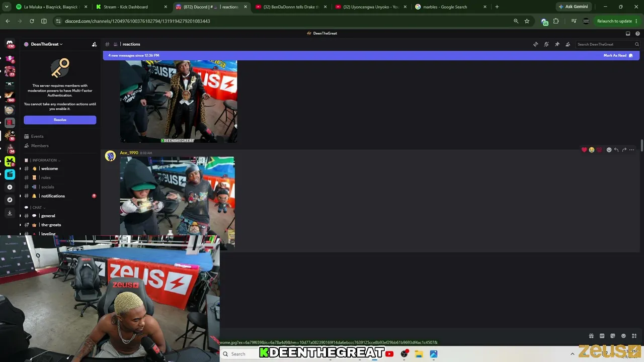Open the Threads icon in channel header
Viewport: 644px width, 362px height.
click(x=536, y=44)
